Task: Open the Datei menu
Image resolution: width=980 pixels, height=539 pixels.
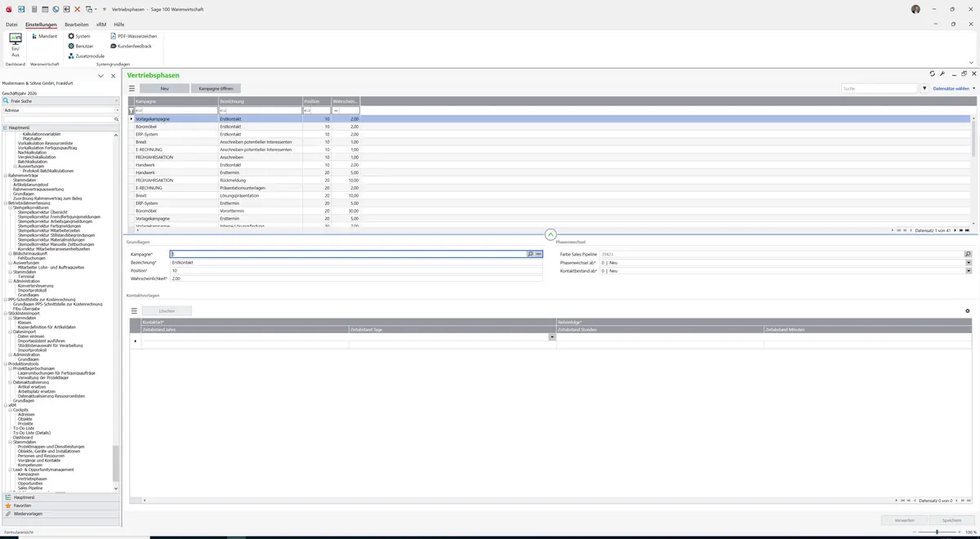Action: click(11, 24)
